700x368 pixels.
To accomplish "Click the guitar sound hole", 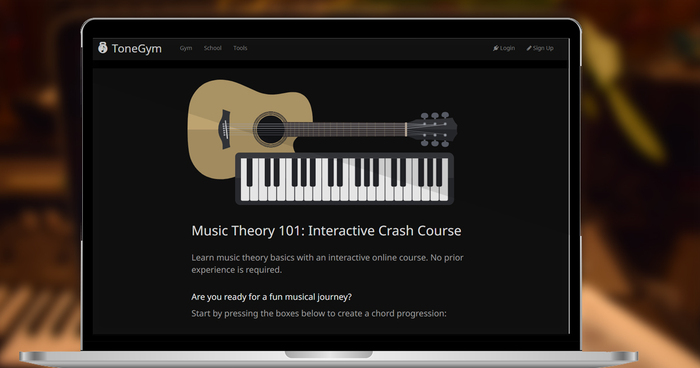I will click(x=270, y=130).
